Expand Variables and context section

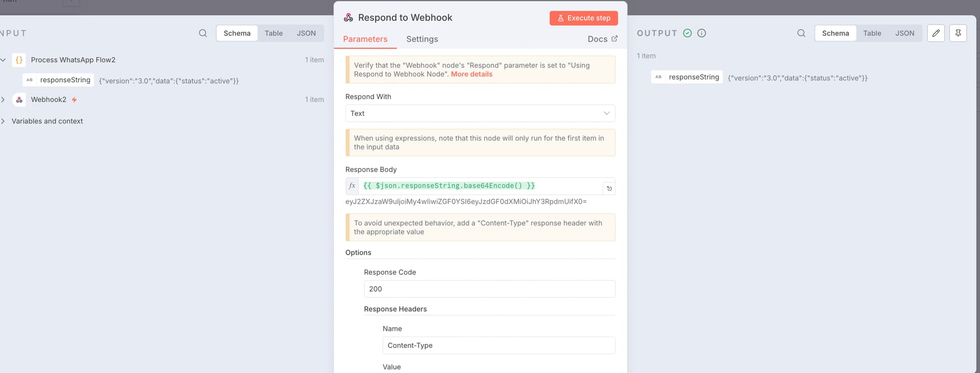pyautogui.click(x=3, y=121)
